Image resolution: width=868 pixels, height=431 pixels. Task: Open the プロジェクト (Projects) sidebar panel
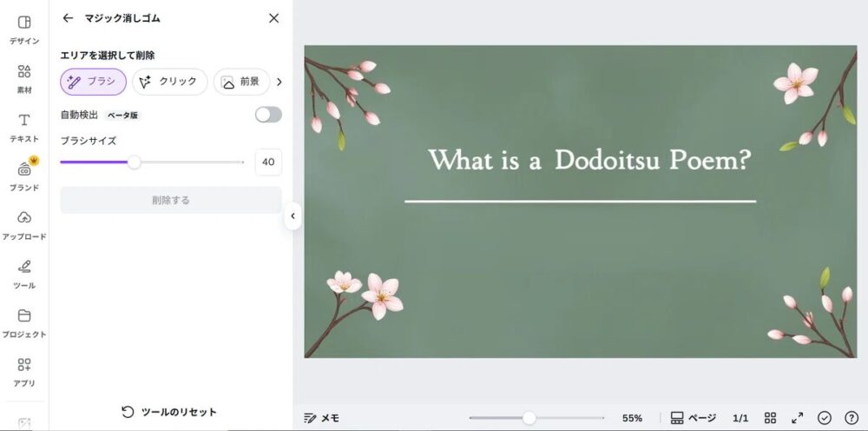point(23,323)
